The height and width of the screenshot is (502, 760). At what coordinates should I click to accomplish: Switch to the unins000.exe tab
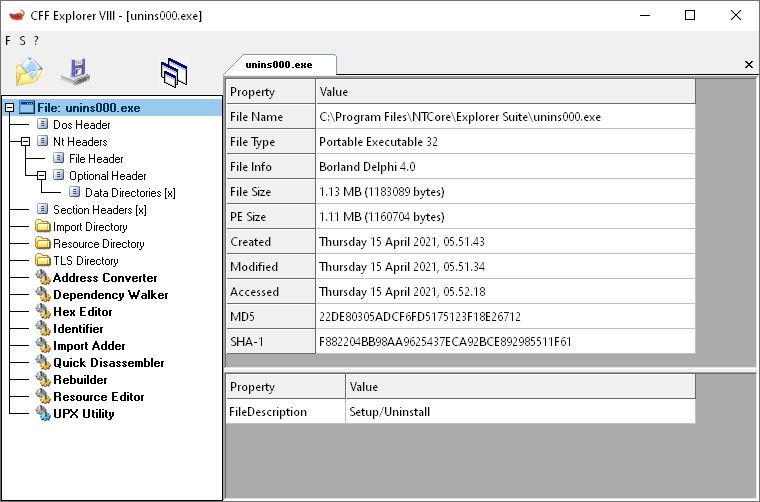279,64
